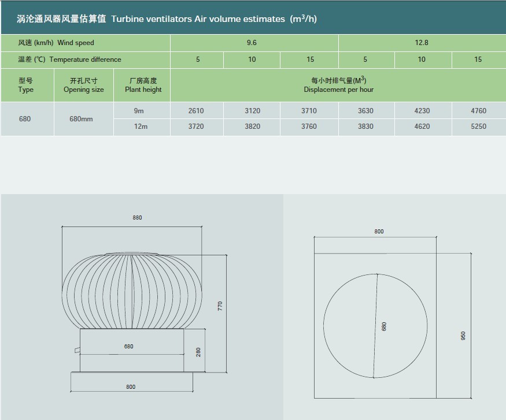Select the value 3120
This screenshot has width=506, height=420.
[x=252, y=111]
